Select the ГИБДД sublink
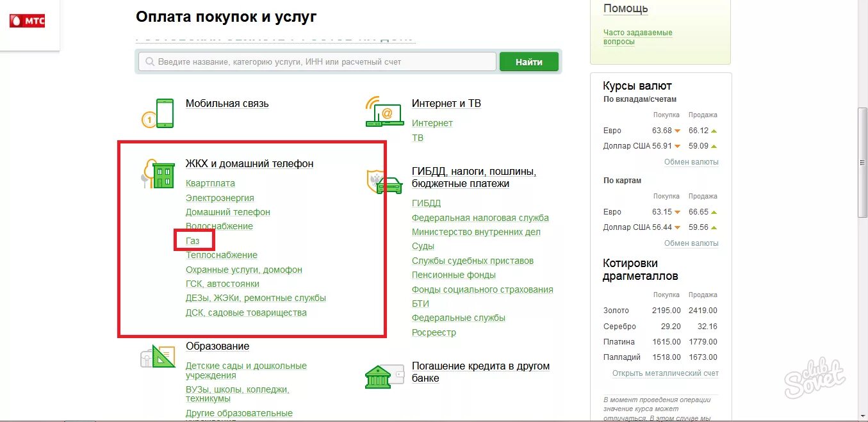The height and width of the screenshot is (422, 868). [x=426, y=203]
